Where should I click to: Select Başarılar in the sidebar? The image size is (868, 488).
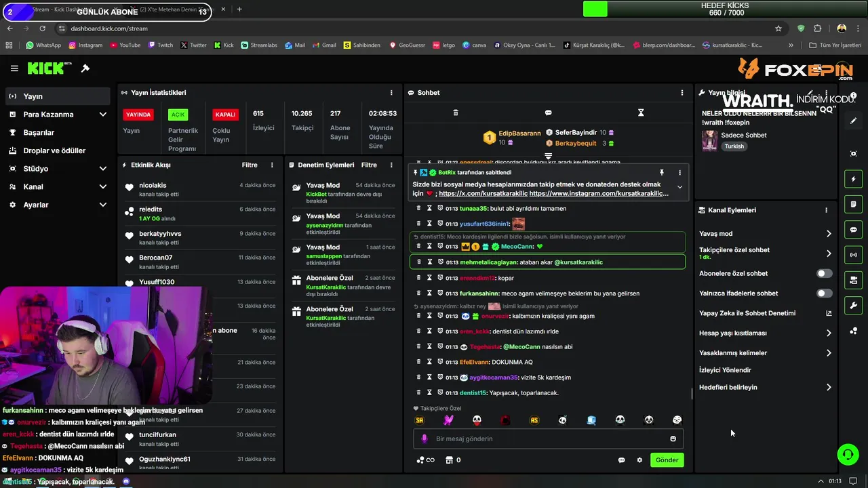(57, 132)
